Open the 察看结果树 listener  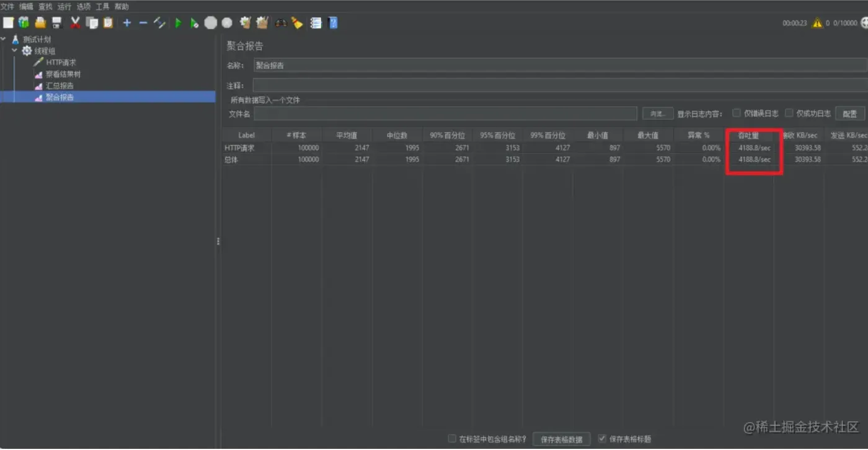coord(63,74)
